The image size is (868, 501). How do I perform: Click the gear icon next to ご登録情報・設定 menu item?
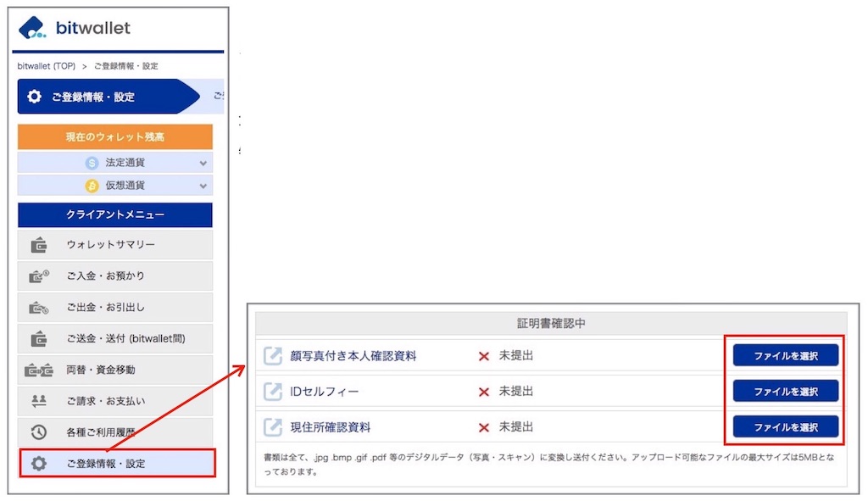39,464
